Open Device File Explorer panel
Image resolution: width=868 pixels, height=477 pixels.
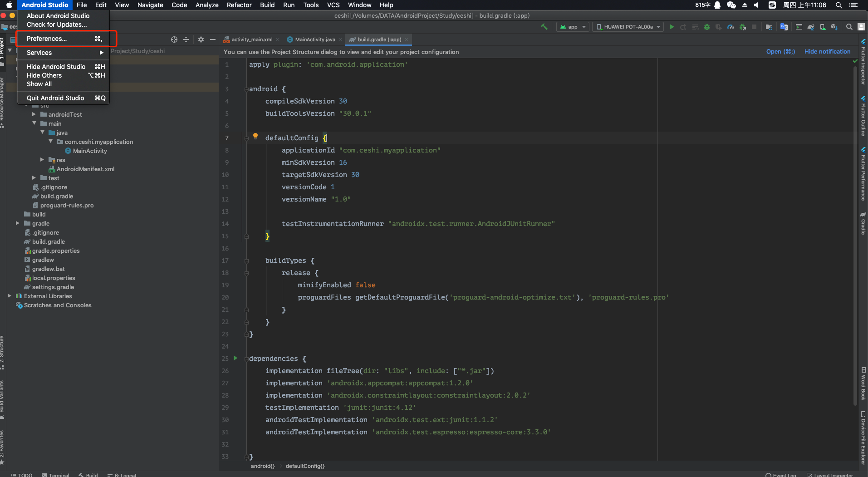pos(863,438)
